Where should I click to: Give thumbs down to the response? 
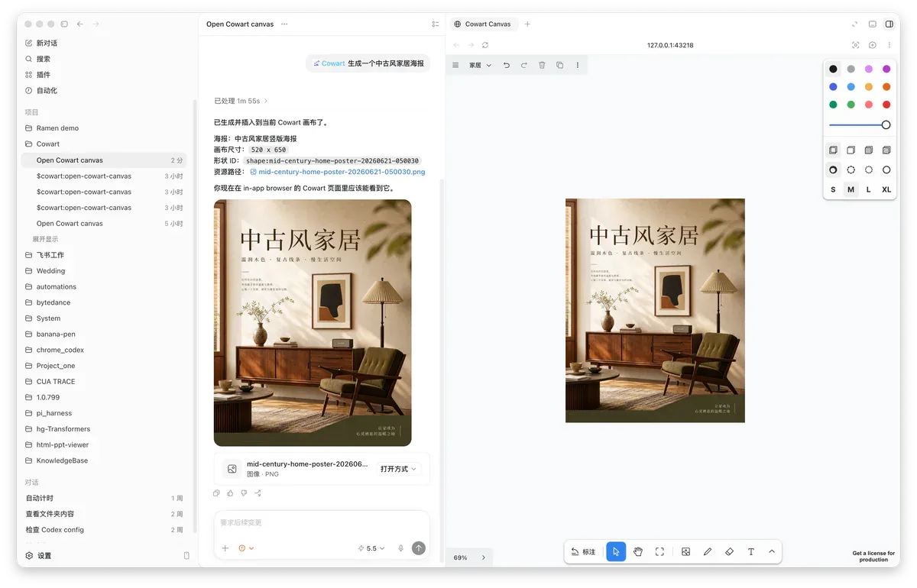pyautogui.click(x=244, y=493)
